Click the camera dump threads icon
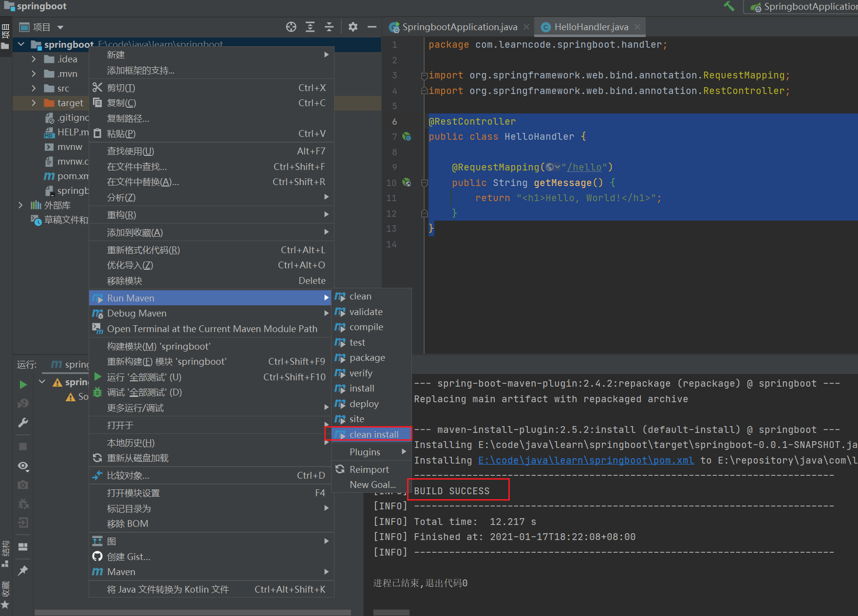The image size is (858, 616). tap(23, 485)
